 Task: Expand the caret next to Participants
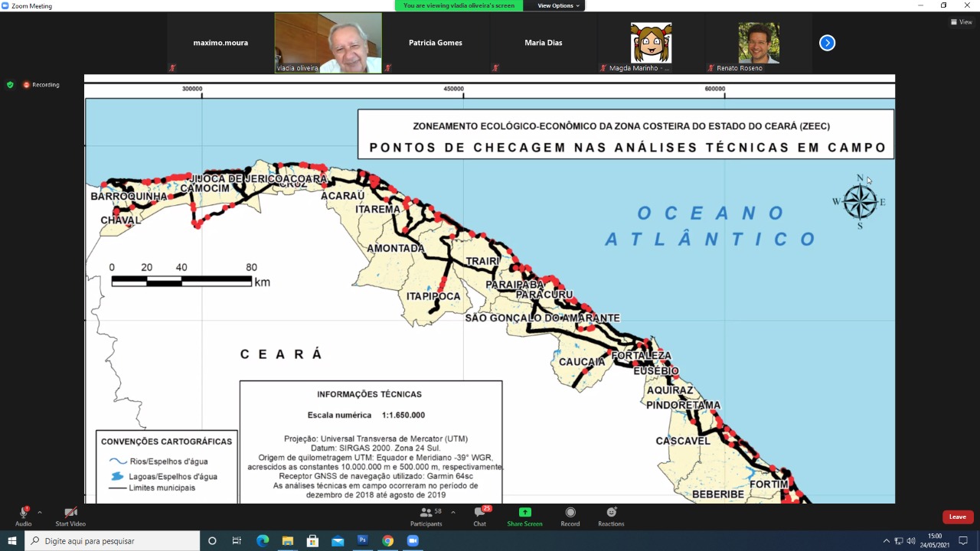[453, 512]
